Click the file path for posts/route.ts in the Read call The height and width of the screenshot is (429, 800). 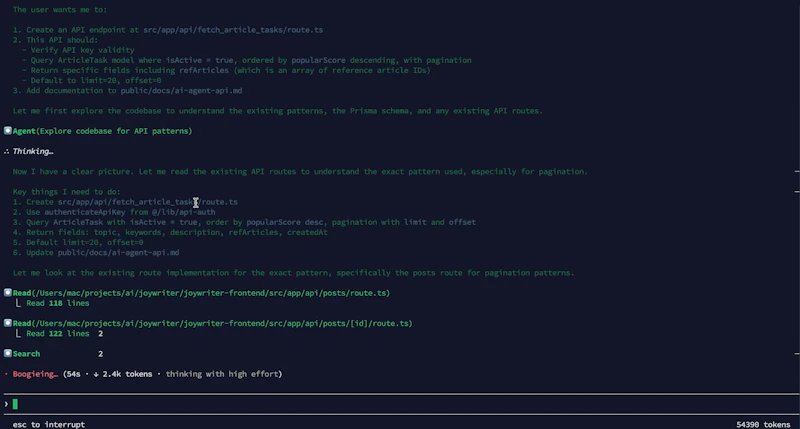[210, 293]
